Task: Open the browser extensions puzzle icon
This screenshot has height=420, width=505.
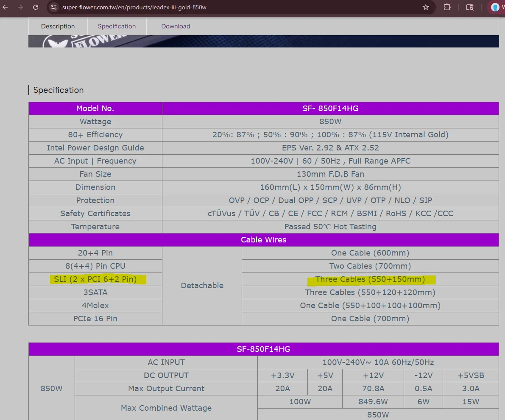Action: point(447,7)
